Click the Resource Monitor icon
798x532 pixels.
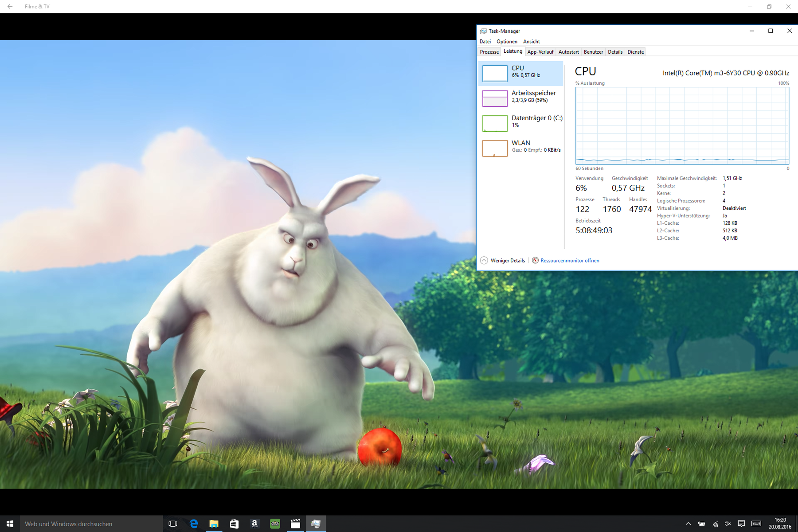(x=535, y=260)
